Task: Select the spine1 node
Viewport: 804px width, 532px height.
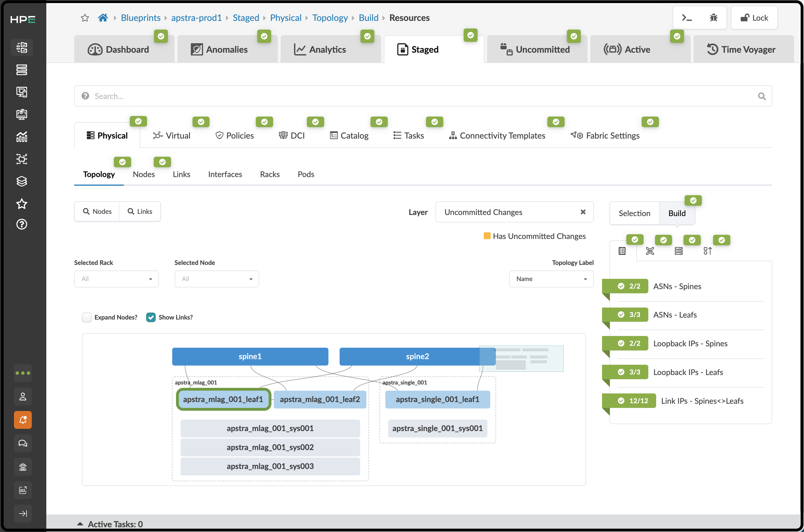Action: coord(250,356)
